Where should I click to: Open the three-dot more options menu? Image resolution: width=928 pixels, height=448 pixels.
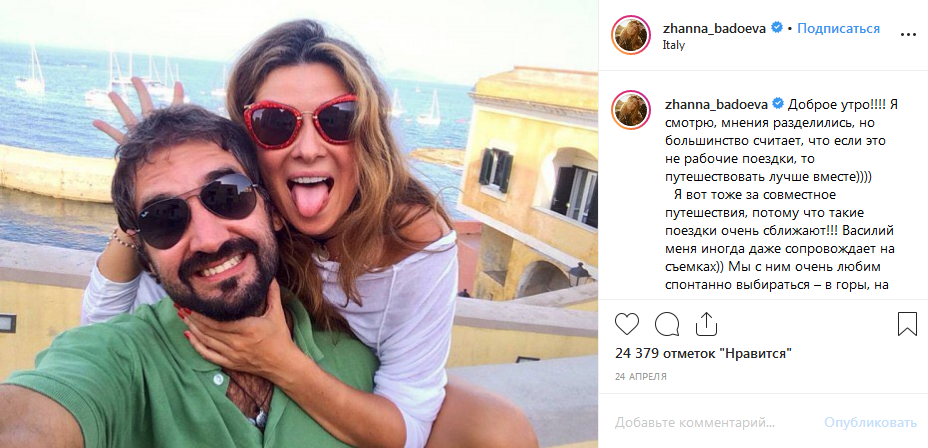point(907,34)
